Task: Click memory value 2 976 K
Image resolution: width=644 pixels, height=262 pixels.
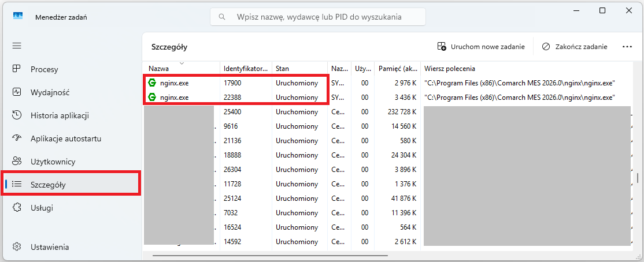Action: tap(405, 83)
